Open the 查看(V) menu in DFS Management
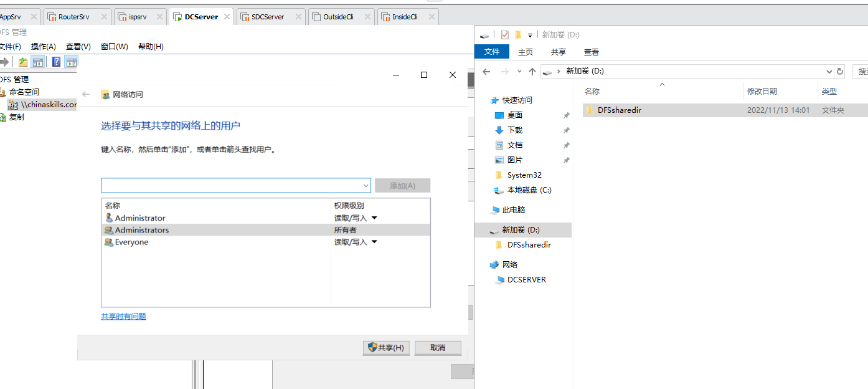The image size is (868, 389). coord(78,47)
